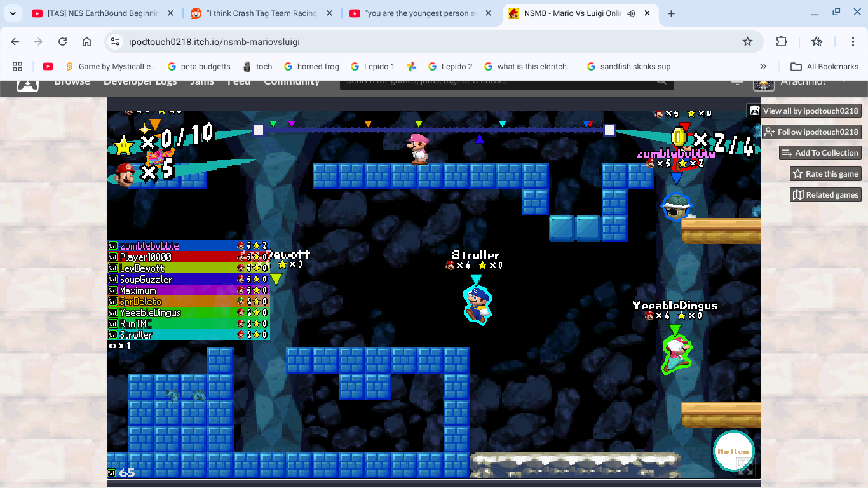868x488 pixels.
Task: View site information icon in address bar
Action: 115,42
